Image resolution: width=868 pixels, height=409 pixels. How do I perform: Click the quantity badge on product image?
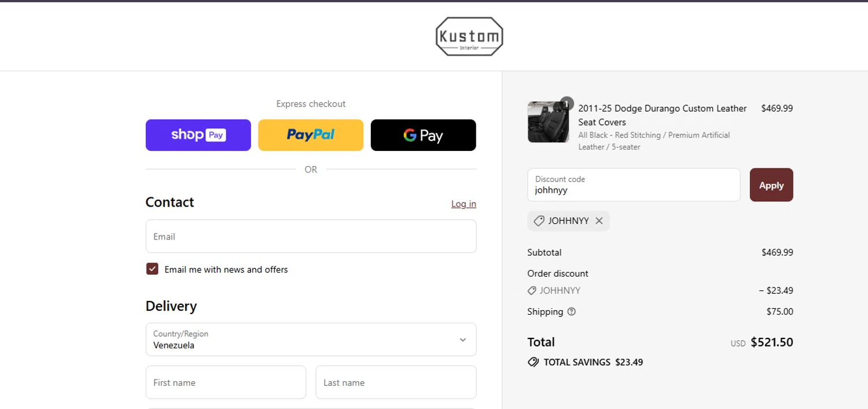pyautogui.click(x=567, y=104)
